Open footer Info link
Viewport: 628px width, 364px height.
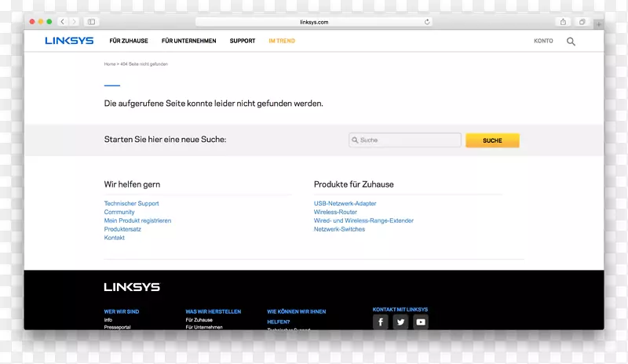pyautogui.click(x=108, y=320)
